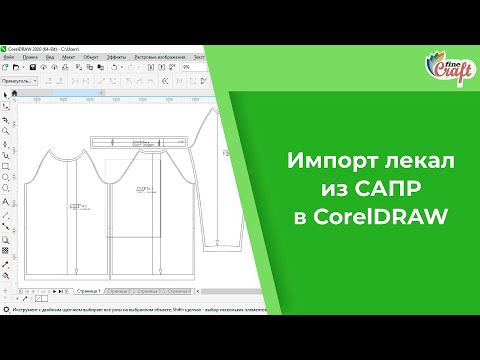This screenshot has width=480, height=360.
Task: Select the Transparency checkerboard tool
Action: (x=6, y=250)
